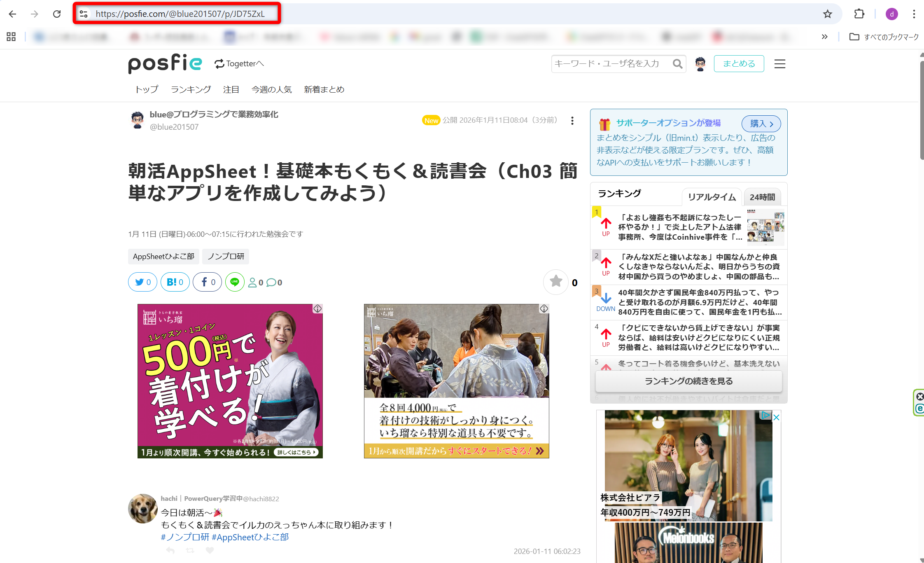Share via the green LINE icon
Screen dimensions: 924x563
point(235,282)
